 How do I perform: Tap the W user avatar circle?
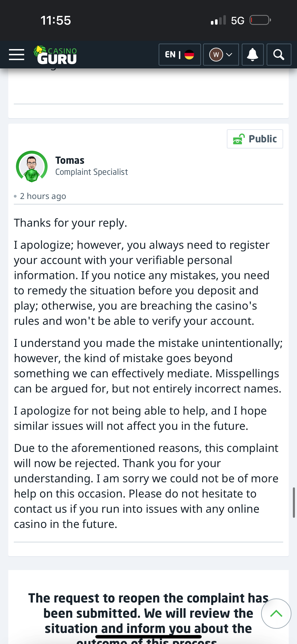216,55
